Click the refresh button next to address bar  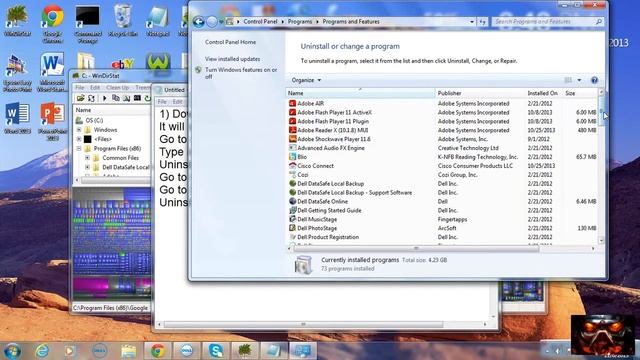(483, 22)
